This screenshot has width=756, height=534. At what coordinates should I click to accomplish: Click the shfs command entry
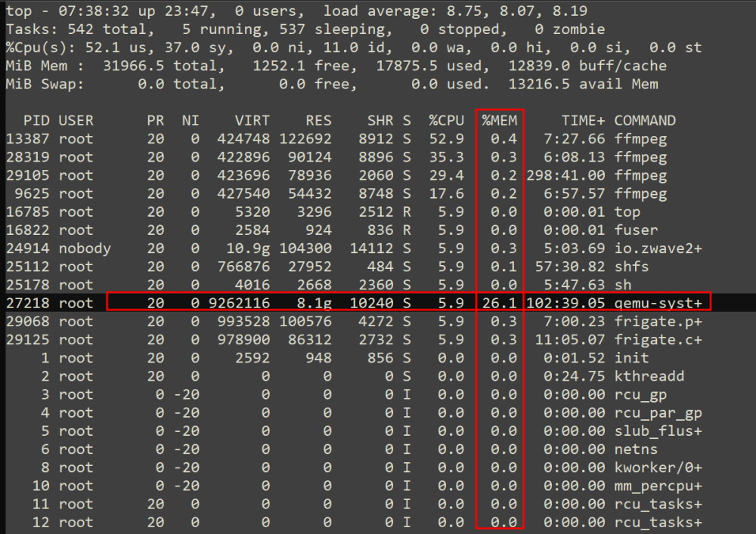pyautogui.click(x=631, y=267)
